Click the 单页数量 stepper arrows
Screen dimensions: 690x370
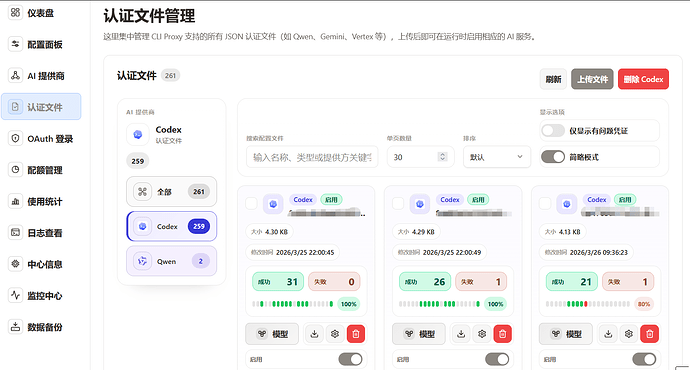pos(443,157)
